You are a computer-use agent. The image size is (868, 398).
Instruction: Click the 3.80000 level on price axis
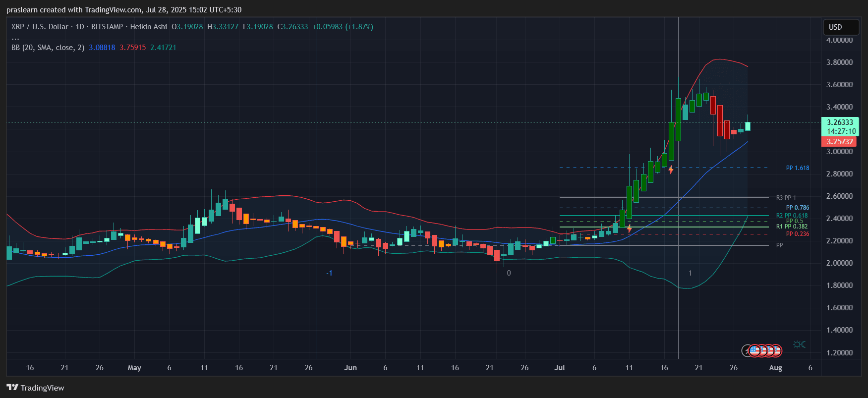pyautogui.click(x=839, y=62)
